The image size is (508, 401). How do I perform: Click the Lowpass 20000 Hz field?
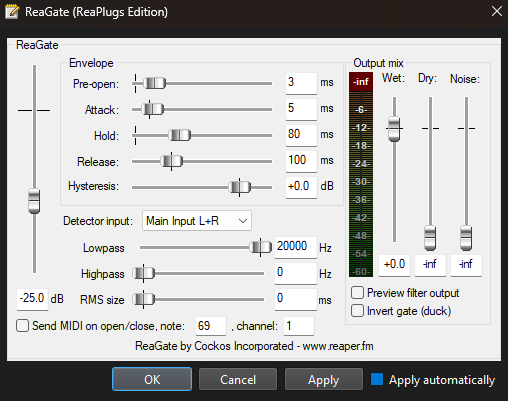click(296, 247)
